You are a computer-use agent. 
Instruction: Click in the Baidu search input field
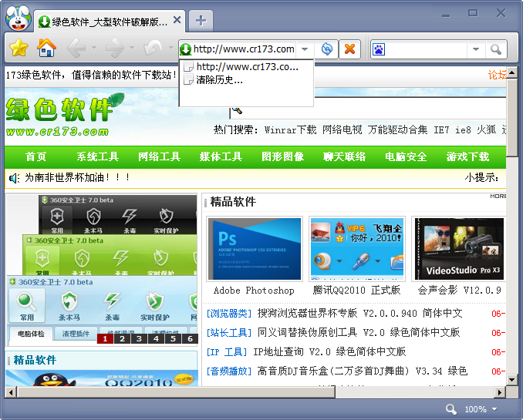tap(427, 49)
